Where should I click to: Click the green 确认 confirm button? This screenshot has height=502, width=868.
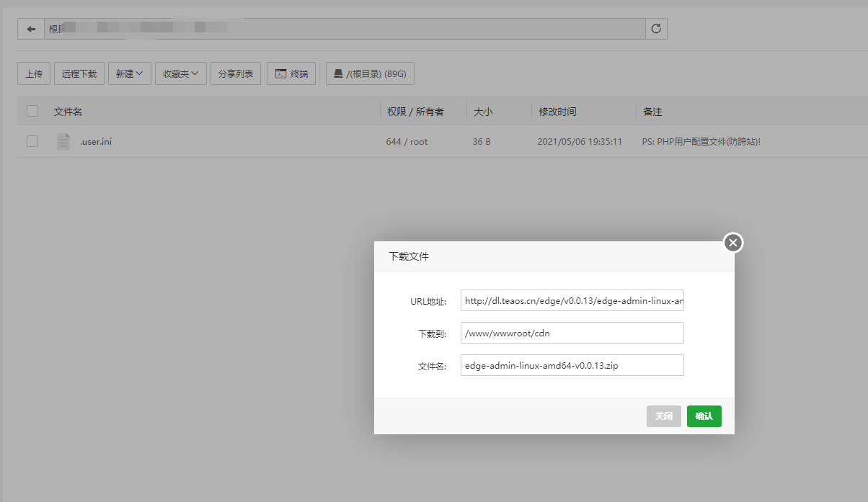tap(704, 416)
